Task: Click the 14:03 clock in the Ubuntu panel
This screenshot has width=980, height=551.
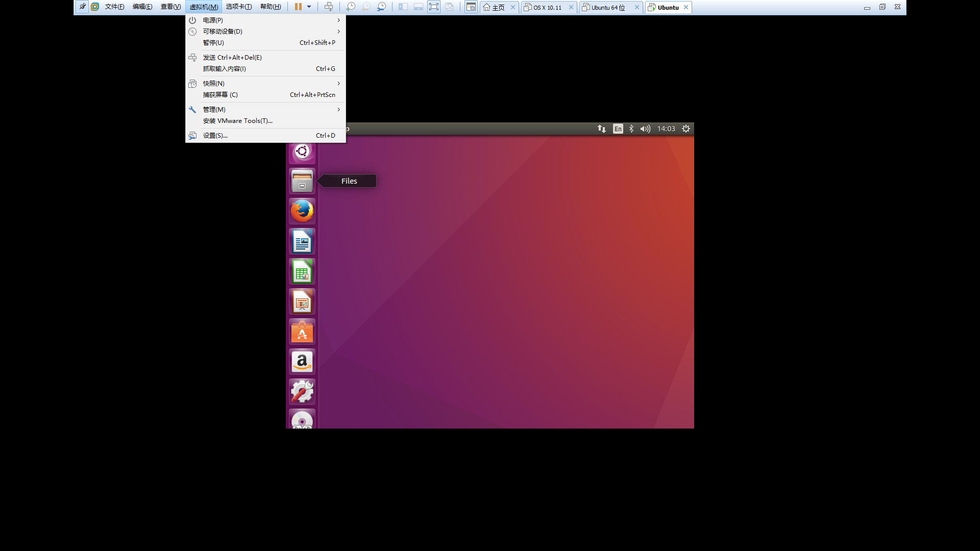Action: tap(666, 129)
